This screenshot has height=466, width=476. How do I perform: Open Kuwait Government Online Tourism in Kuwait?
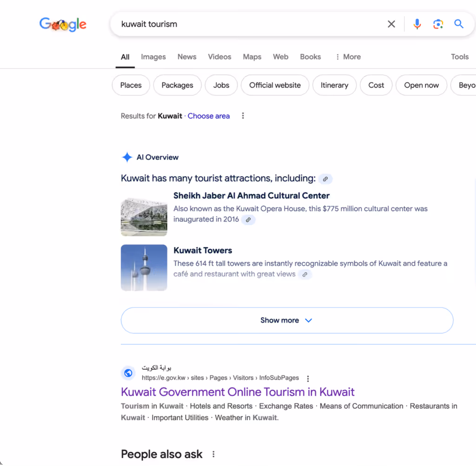[x=238, y=392]
